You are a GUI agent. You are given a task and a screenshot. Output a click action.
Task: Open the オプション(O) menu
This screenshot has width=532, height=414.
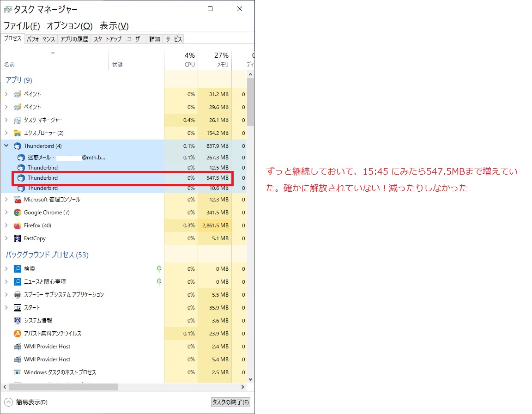69,26
